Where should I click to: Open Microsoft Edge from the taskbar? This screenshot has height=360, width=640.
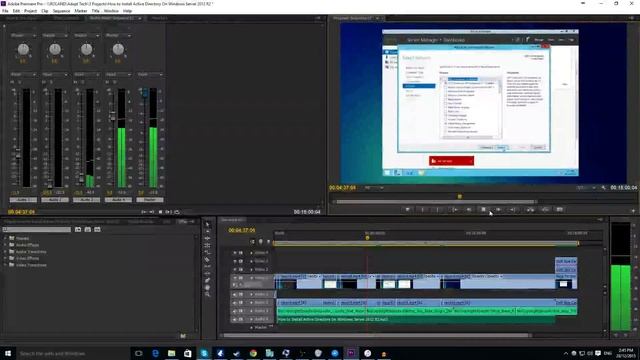(155, 353)
